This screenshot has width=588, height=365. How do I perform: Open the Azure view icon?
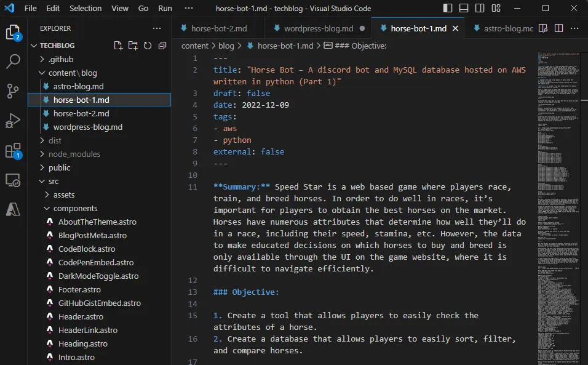pos(13,209)
